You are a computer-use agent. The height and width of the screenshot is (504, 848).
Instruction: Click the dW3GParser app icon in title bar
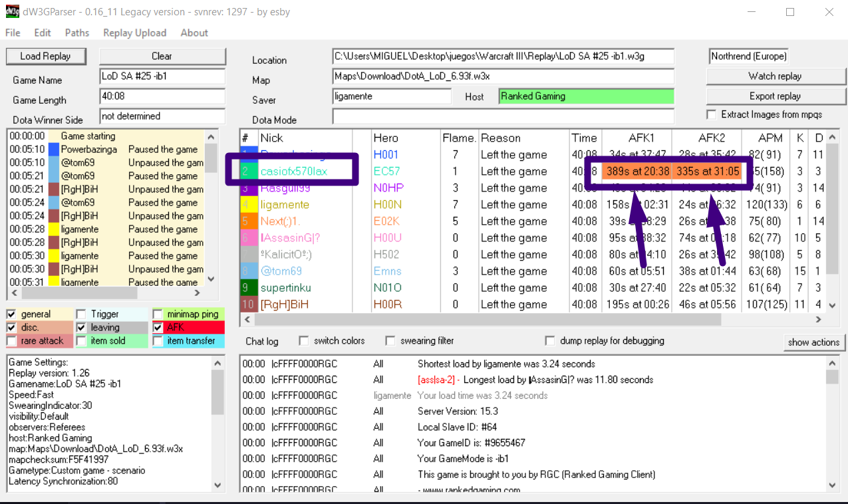click(x=13, y=12)
